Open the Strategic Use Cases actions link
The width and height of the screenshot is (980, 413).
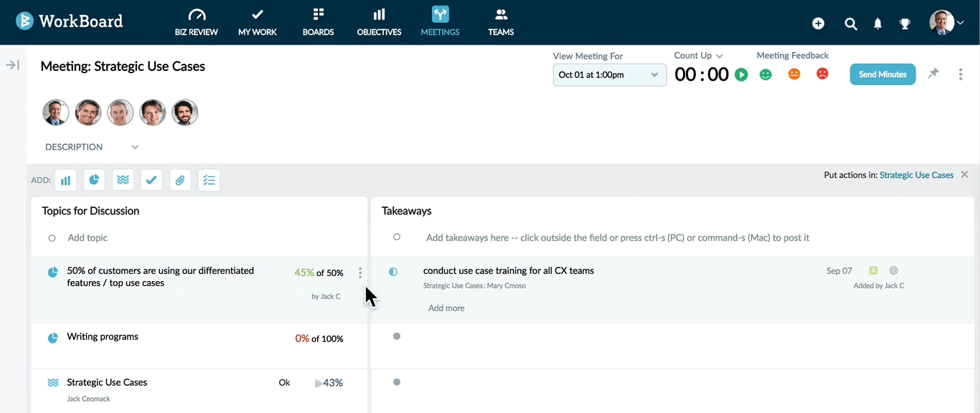coord(916,175)
